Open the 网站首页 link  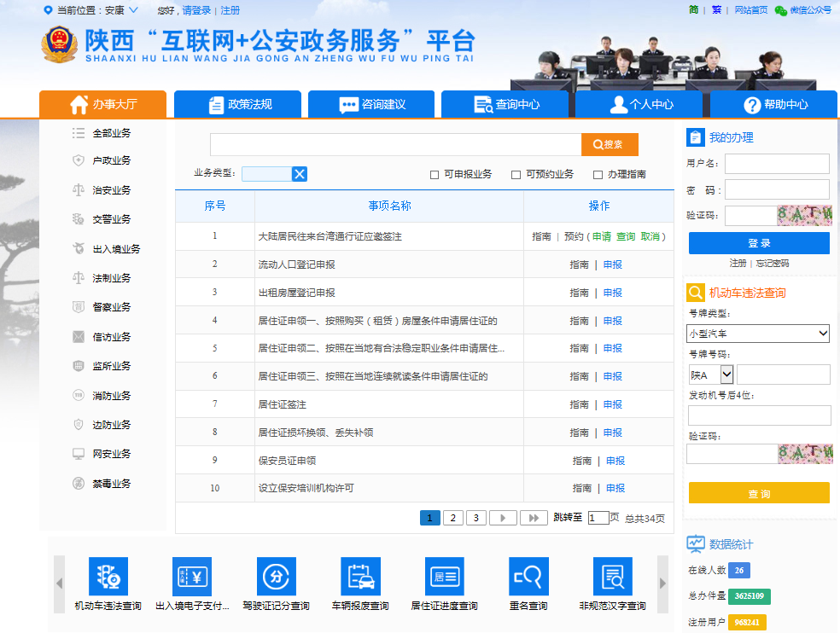click(x=750, y=9)
